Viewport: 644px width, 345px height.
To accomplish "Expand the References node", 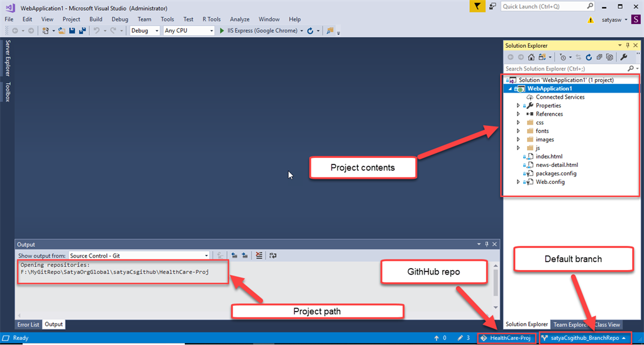I will (x=518, y=114).
